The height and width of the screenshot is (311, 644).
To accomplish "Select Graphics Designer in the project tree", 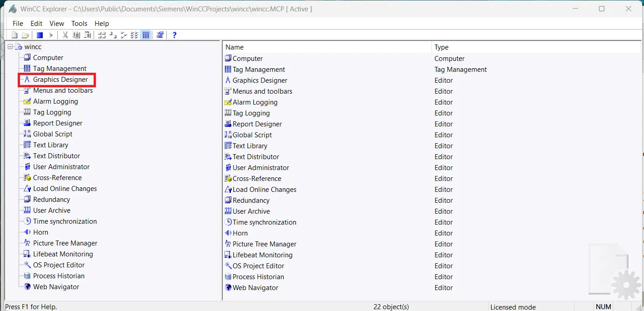I will pos(60,80).
